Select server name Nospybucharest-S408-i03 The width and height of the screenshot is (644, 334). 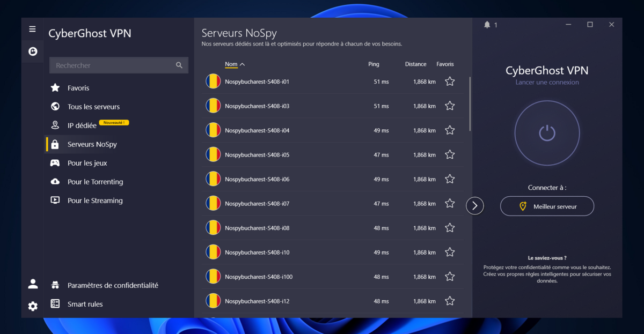click(257, 106)
